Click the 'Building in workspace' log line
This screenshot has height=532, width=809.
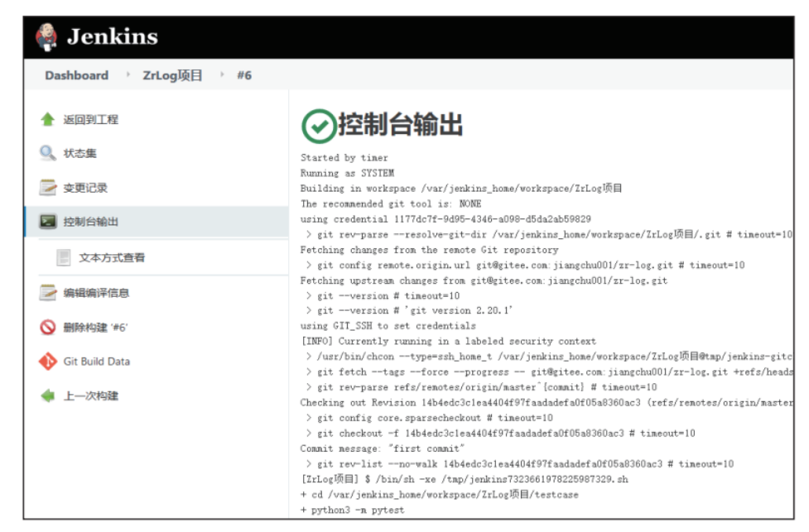point(461,189)
